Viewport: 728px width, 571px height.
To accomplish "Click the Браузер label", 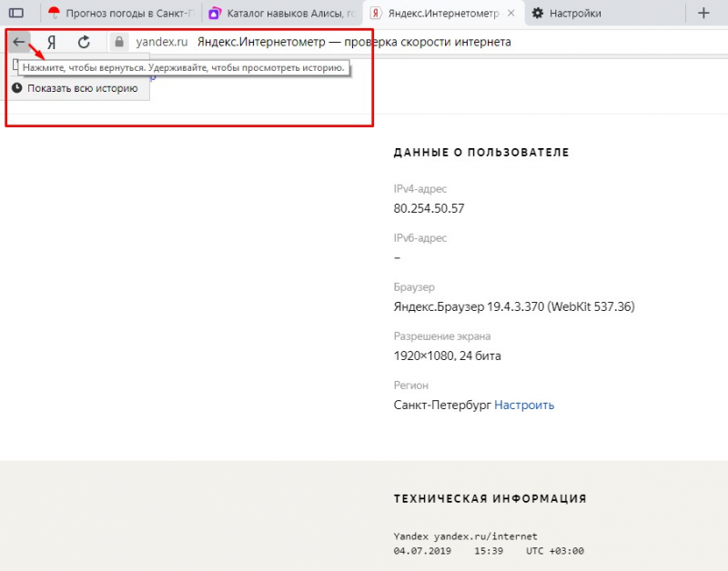I will coord(414,287).
